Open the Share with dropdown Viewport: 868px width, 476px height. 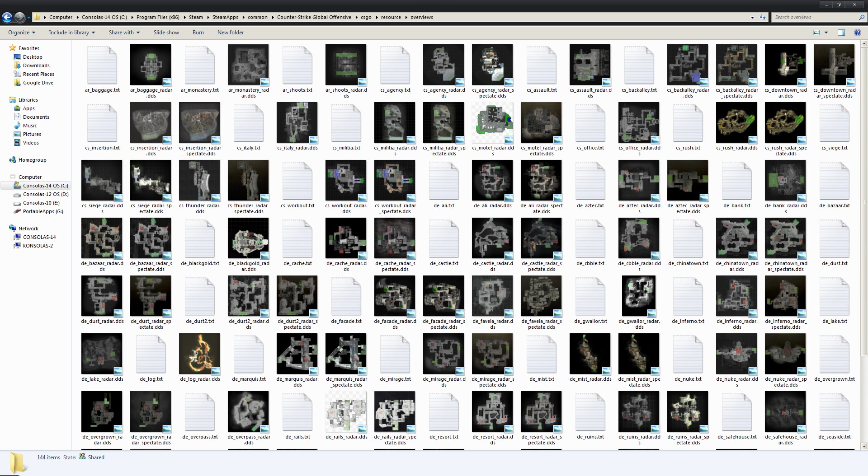point(124,33)
